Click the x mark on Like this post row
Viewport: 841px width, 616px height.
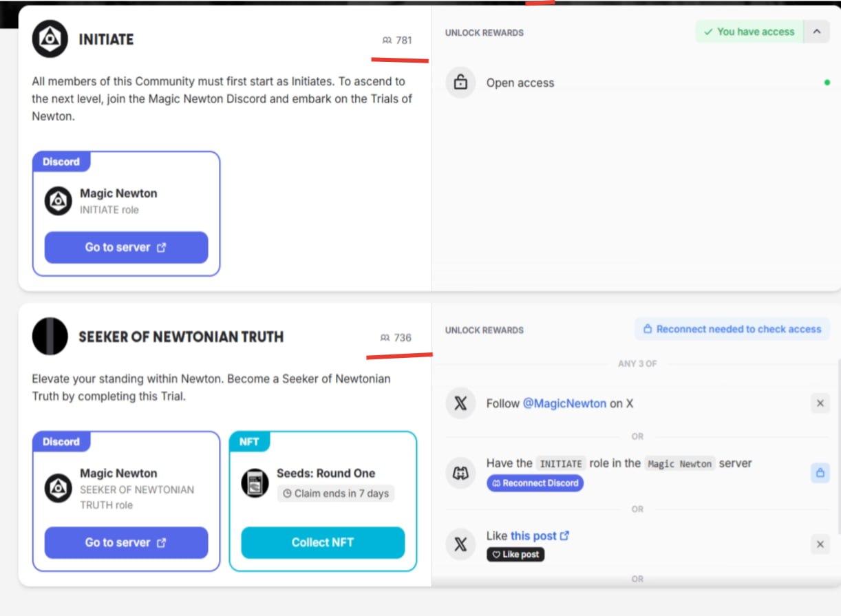[820, 544]
